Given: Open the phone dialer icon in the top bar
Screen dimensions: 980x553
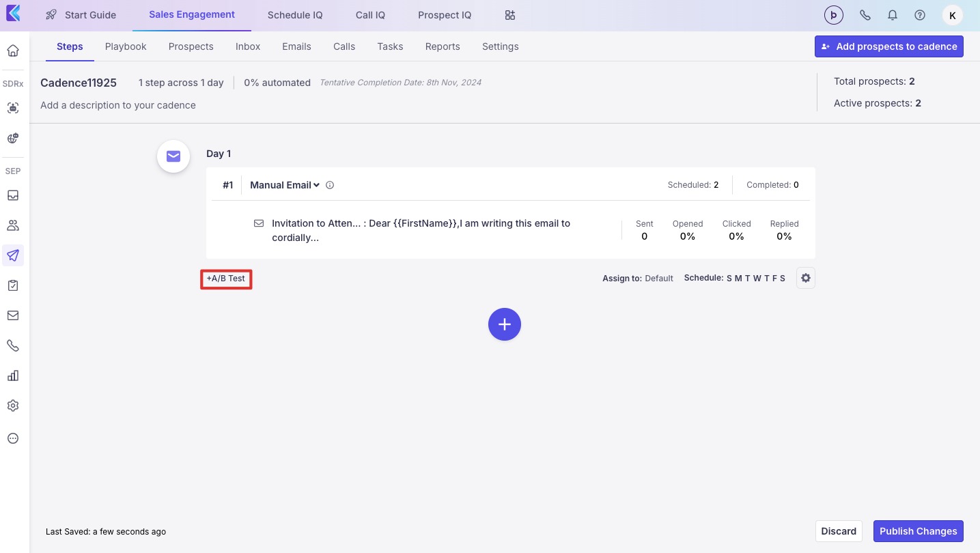Looking at the screenshot, I should 865,15.
